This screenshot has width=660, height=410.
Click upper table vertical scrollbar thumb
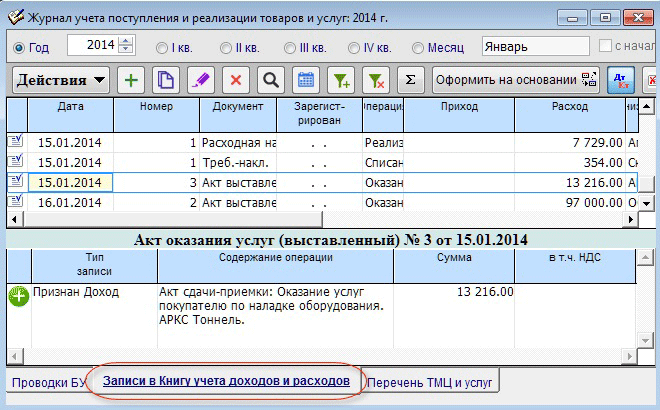point(647,184)
